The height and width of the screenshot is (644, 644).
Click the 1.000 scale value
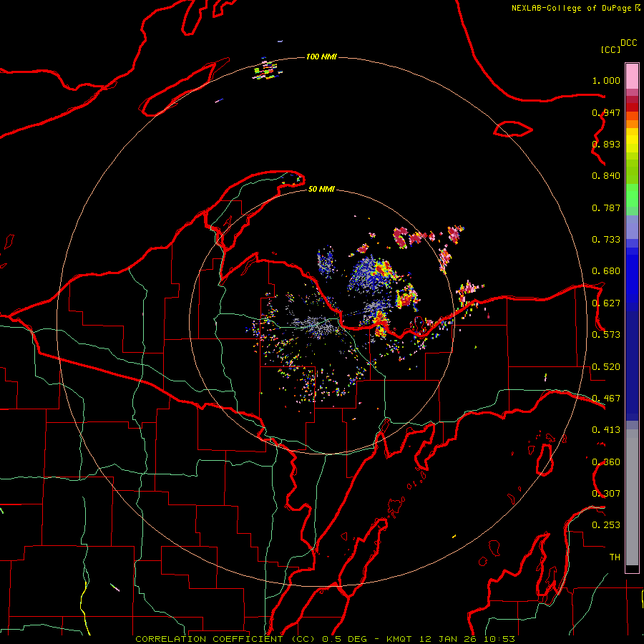point(606,80)
